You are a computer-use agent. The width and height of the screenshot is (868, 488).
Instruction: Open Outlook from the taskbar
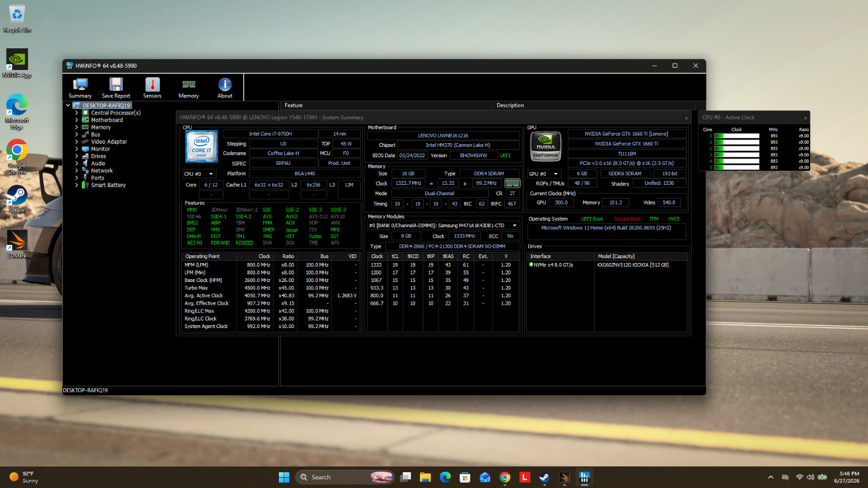click(x=485, y=477)
